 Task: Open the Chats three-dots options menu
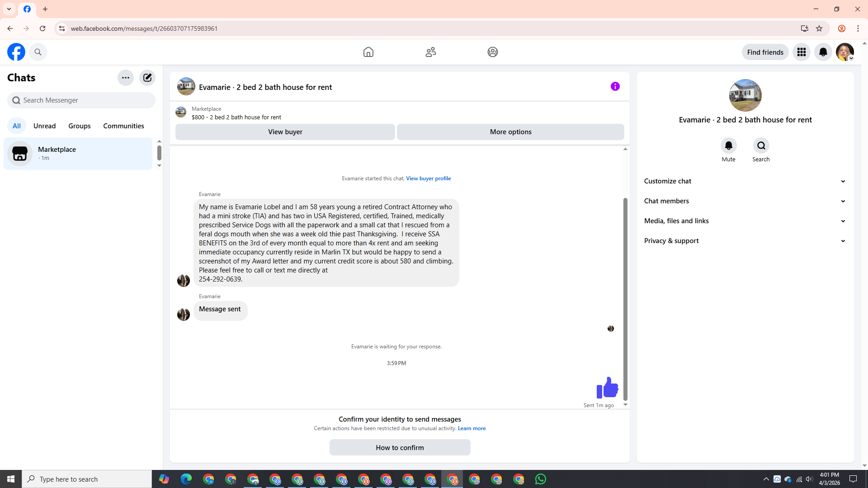125,78
